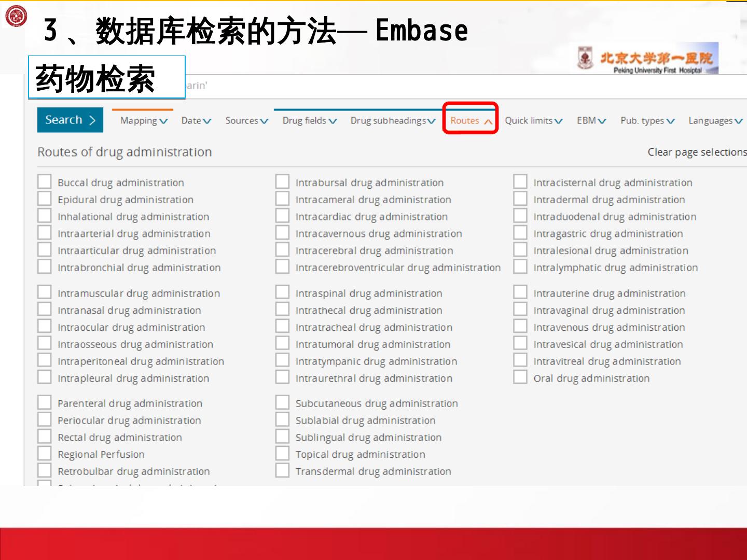The height and width of the screenshot is (560, 747).
Task: Select Intrapleural drug administration checkbox
Action: (45, 378)
